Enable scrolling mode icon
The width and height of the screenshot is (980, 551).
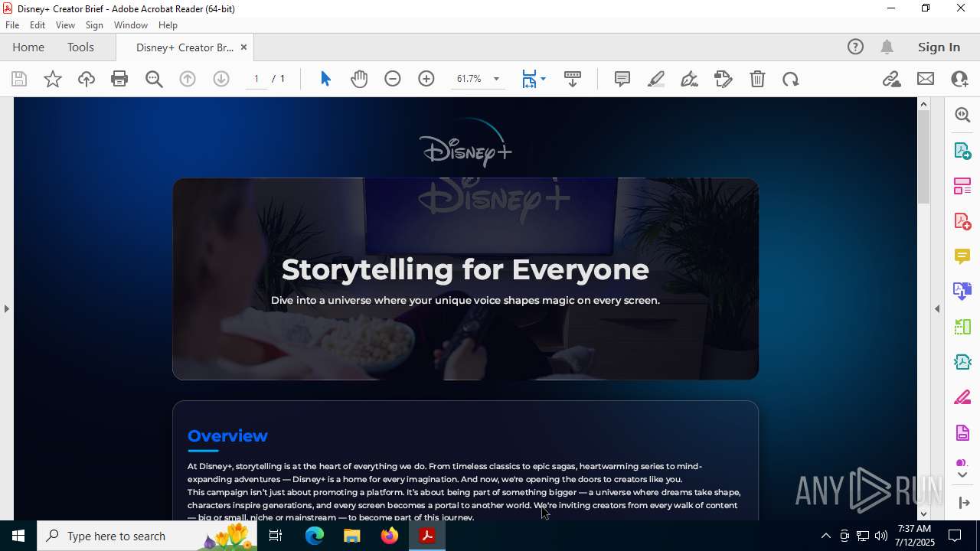(573, 79)
